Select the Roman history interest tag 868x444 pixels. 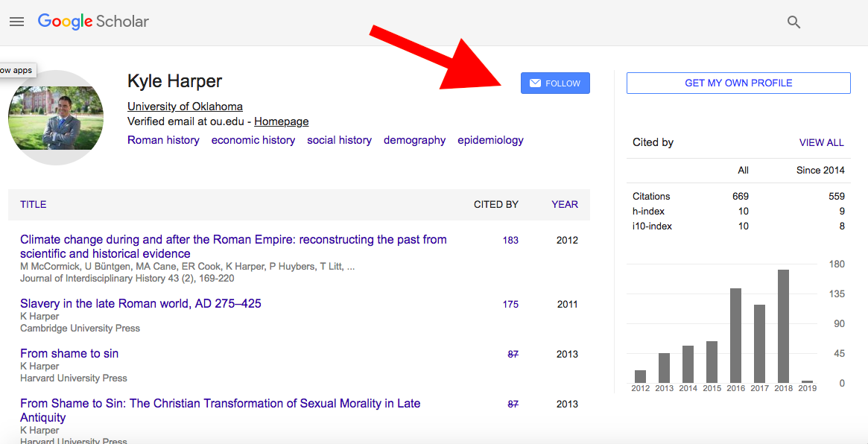163,140
